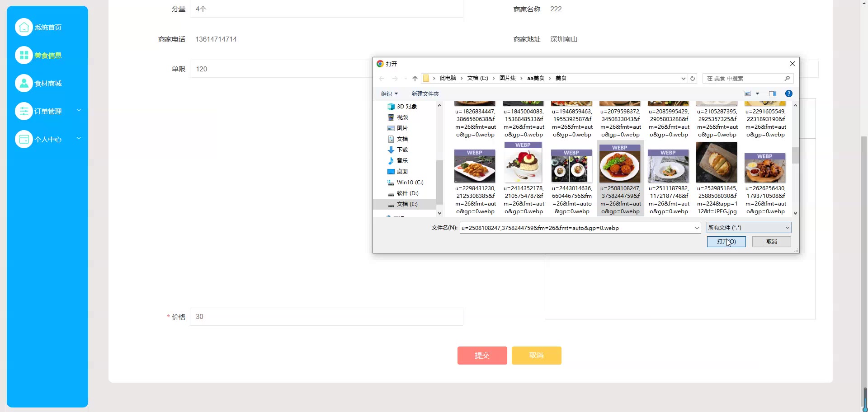Screen dimensions: 868x412
Task: Select the u=2414352178 dessert thumbnail
Action: pos(523,163)
